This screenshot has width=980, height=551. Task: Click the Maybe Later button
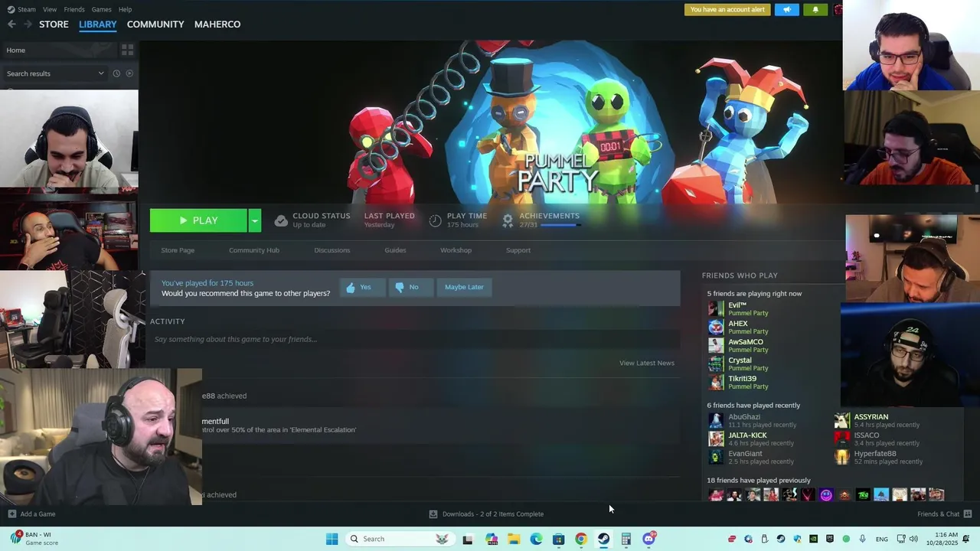464,287
